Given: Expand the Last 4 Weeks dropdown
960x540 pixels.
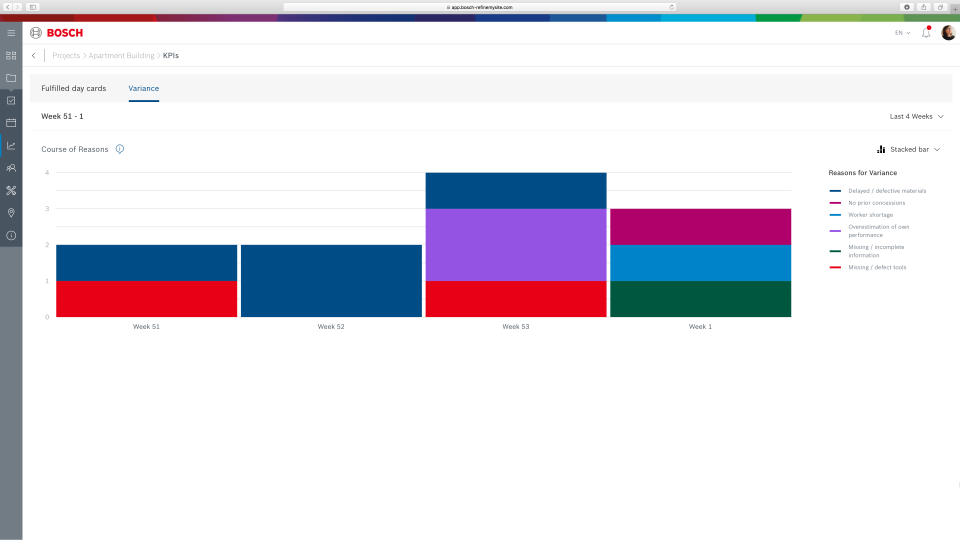Looking at the screenshot, I should coord(917,116).
